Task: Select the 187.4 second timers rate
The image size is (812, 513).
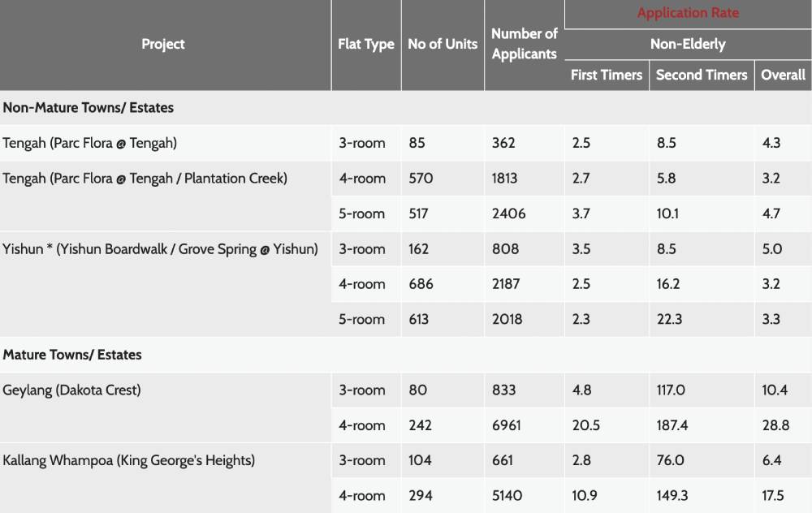Action: coord(702,425)
